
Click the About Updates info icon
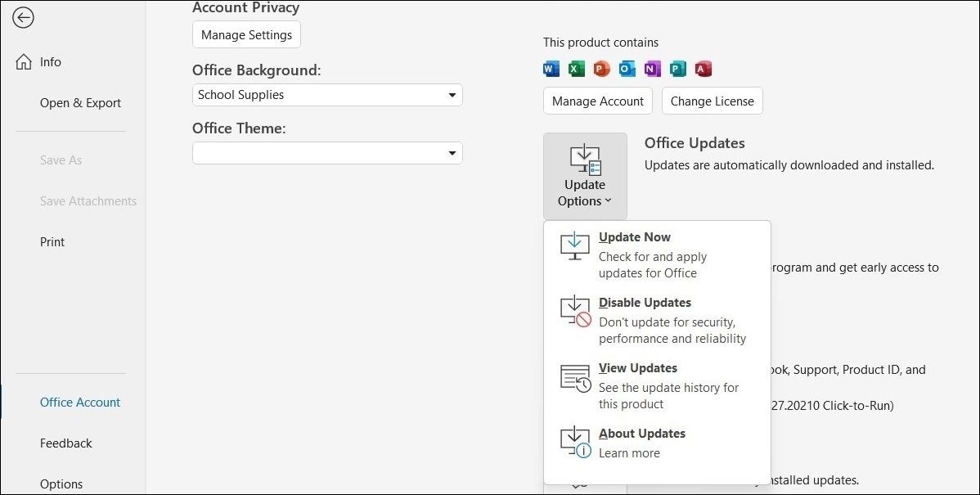573,442
